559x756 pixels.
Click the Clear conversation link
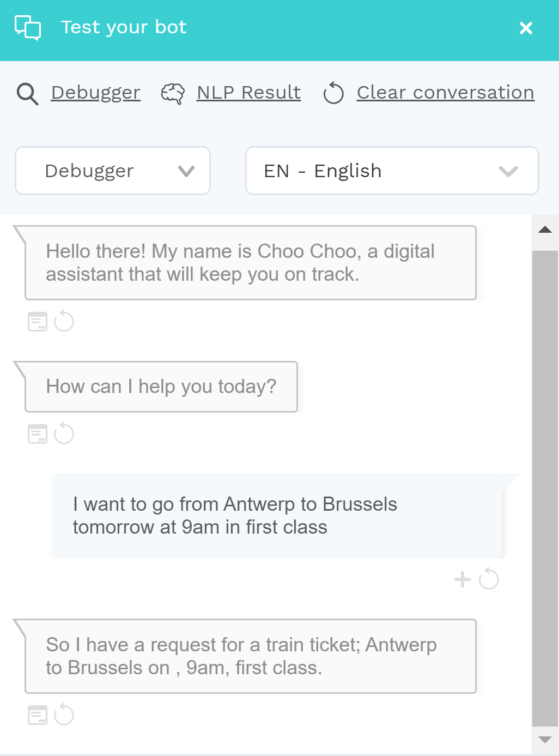tap(446, 93)
